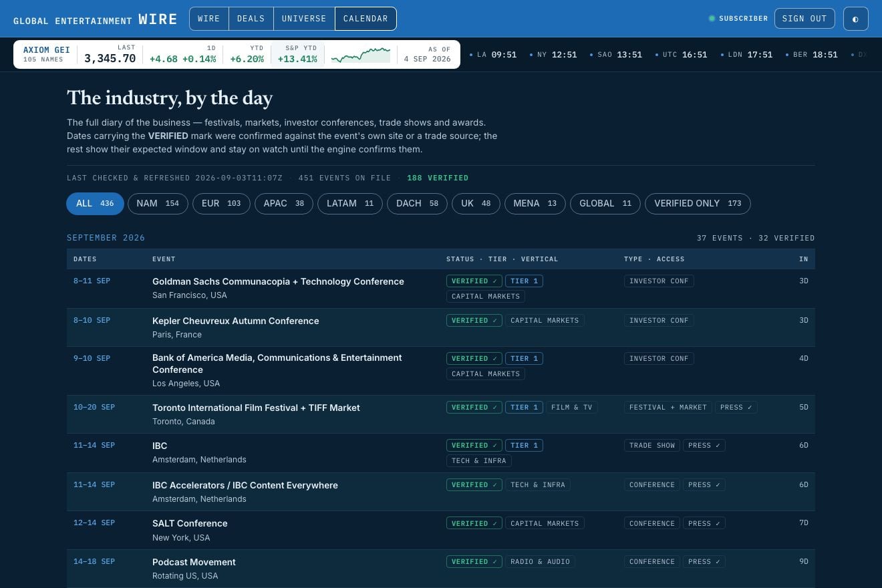The image size is (882, 588).
Task: Click the LA clock showing 09:51
Action: tap(493, 55)
